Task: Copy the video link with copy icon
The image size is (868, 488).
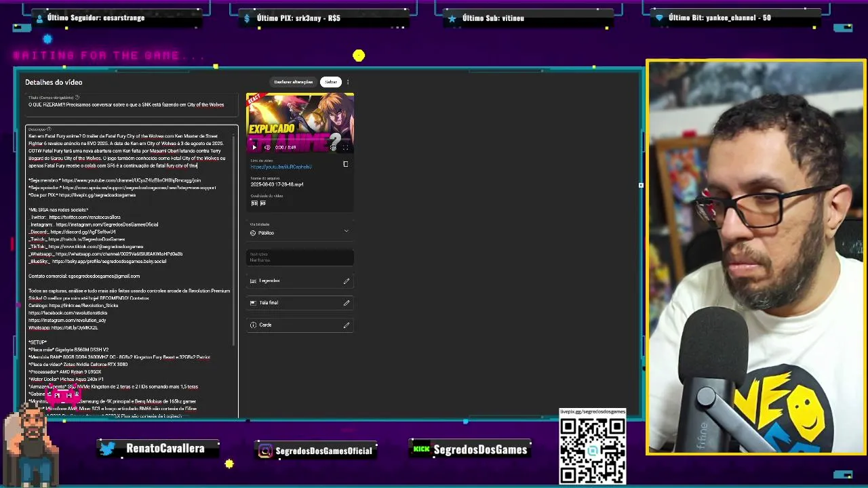Action: (345, 164)
